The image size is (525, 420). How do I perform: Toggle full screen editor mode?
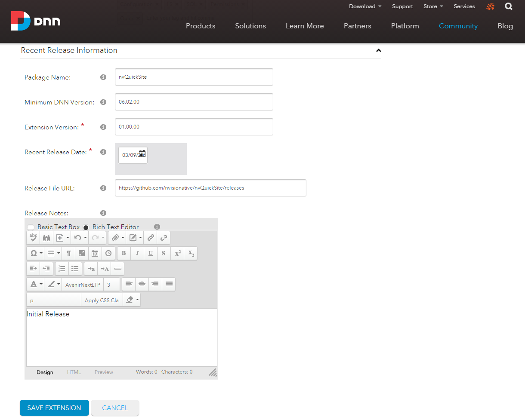tap(82, 253)
